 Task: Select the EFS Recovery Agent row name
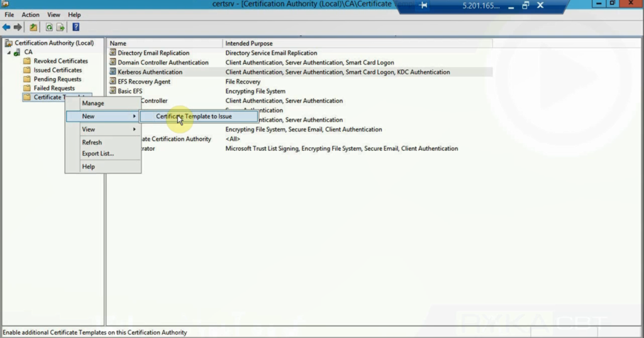click(x=144, y=81)
